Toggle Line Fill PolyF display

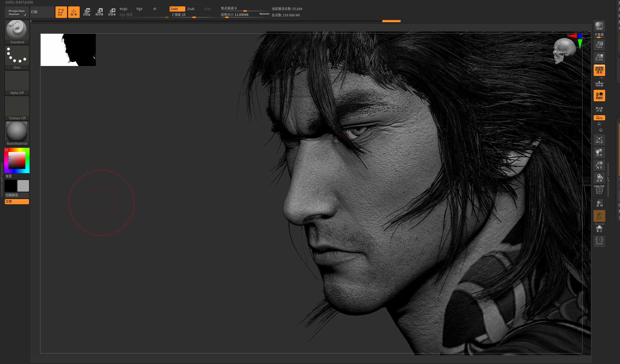599,190
